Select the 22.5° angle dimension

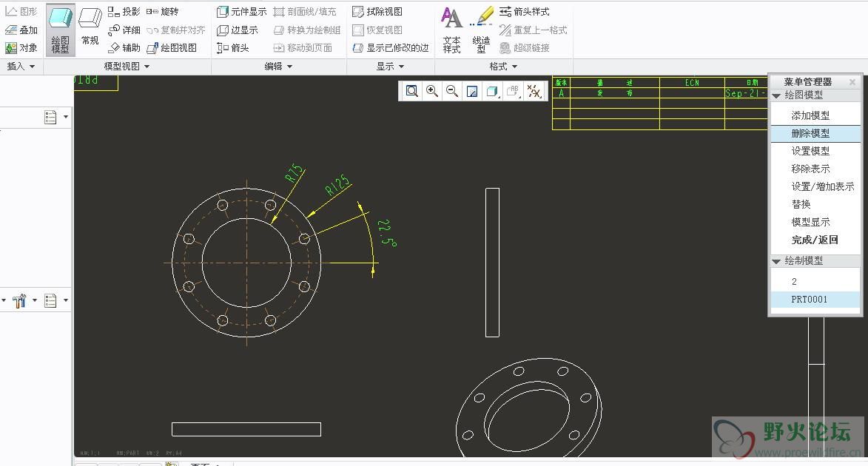pyautogui.click(x=386, y=233)
